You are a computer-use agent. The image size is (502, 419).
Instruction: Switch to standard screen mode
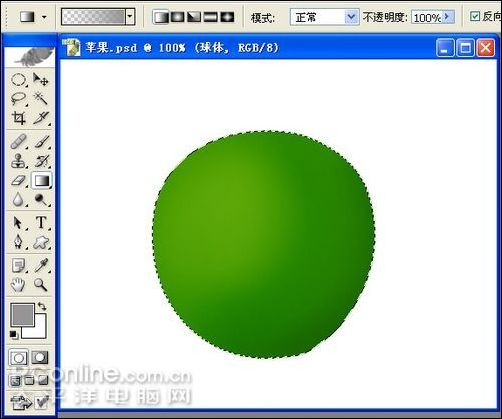pyautogui.click(x=15, y=380)
